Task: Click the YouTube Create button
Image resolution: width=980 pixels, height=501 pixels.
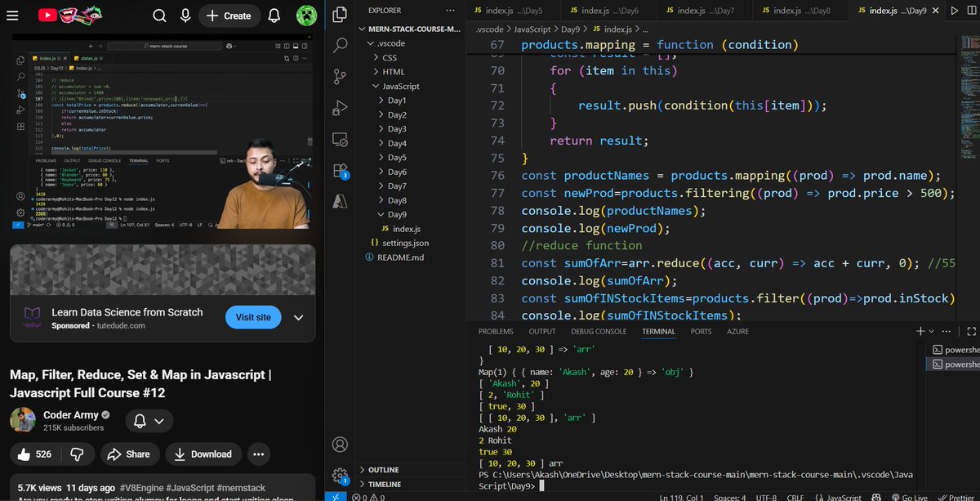Action: click(229, 16)
